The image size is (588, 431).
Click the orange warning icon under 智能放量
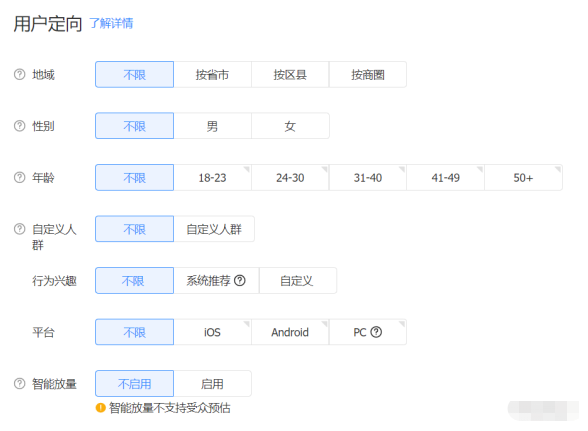[x=100, y=407]
